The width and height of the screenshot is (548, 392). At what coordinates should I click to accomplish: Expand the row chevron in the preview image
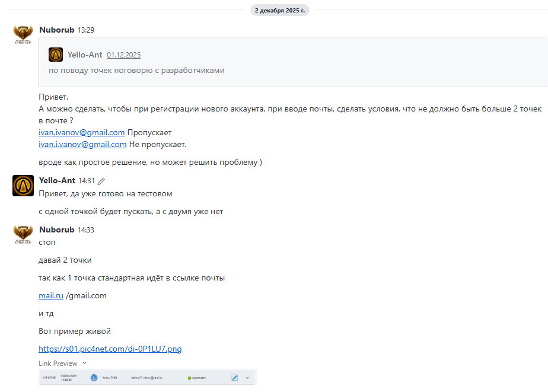[247, 378]
